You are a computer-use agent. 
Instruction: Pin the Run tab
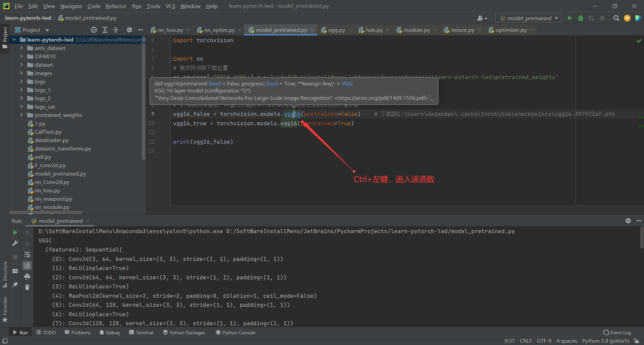15,285
